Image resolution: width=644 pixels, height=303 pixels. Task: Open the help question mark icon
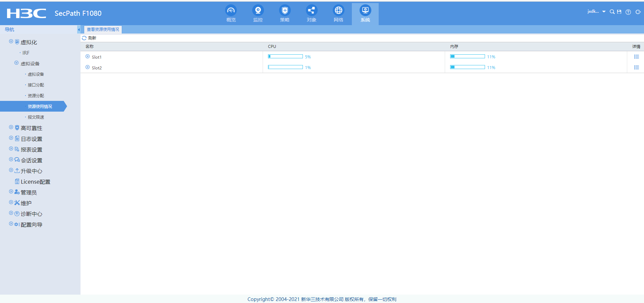pyautogui.click(x=628, y=12)
